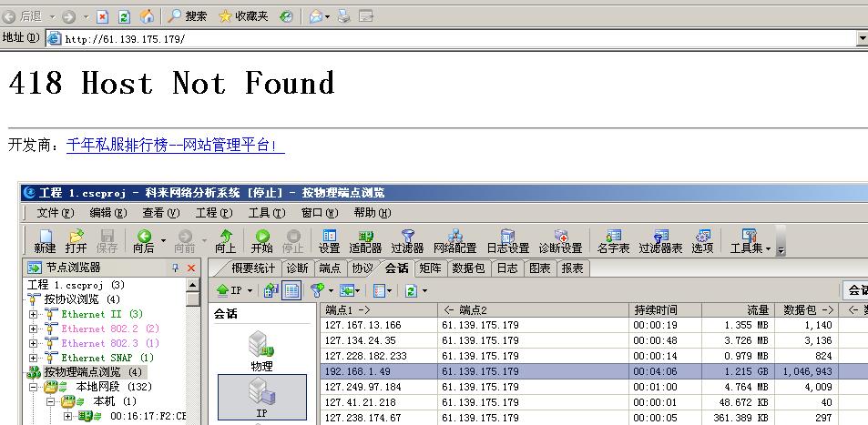
Task: Switch to 协议 tab
Action: pos(362,268)
